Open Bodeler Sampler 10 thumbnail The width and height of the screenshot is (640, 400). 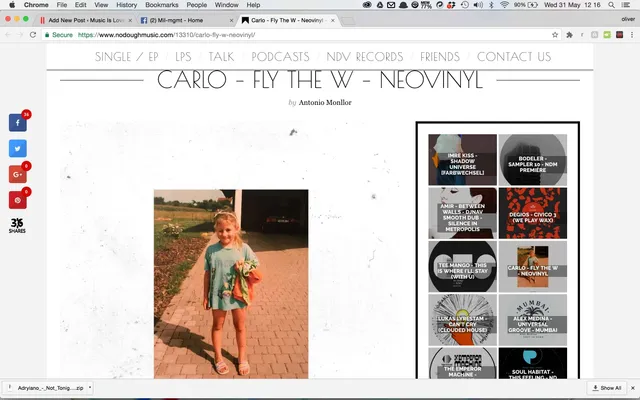[x=533, y=160]
